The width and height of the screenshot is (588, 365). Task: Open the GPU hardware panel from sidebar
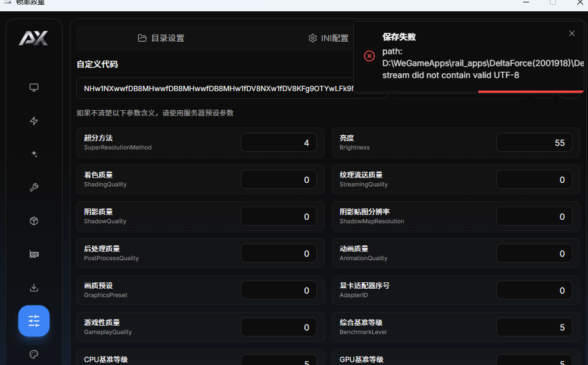coord(34,254)
